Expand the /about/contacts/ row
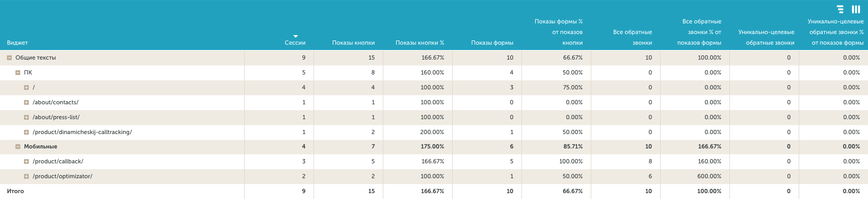Image resolution: width=868 pixels, height=199 pixels. click(26, 102)
